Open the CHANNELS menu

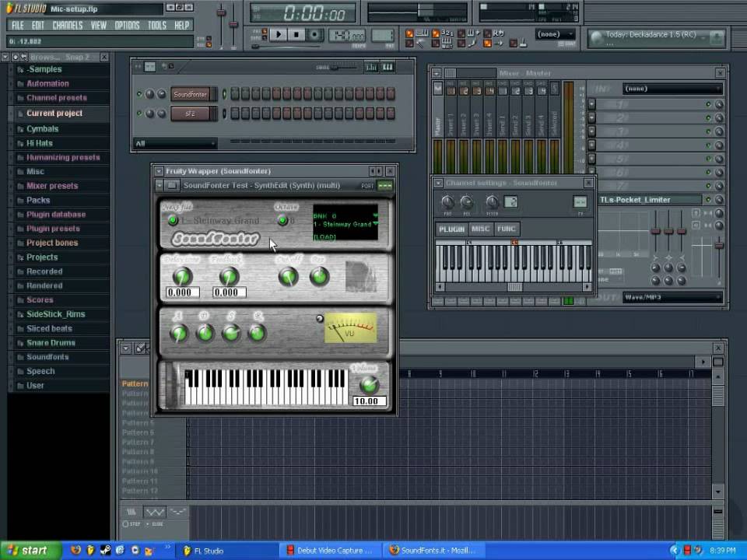tap(67, 25)
